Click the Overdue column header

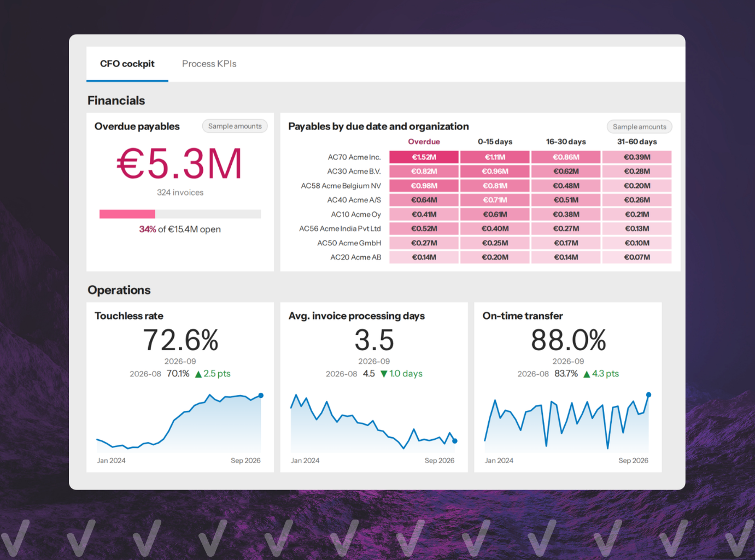[x=424, y=142]
